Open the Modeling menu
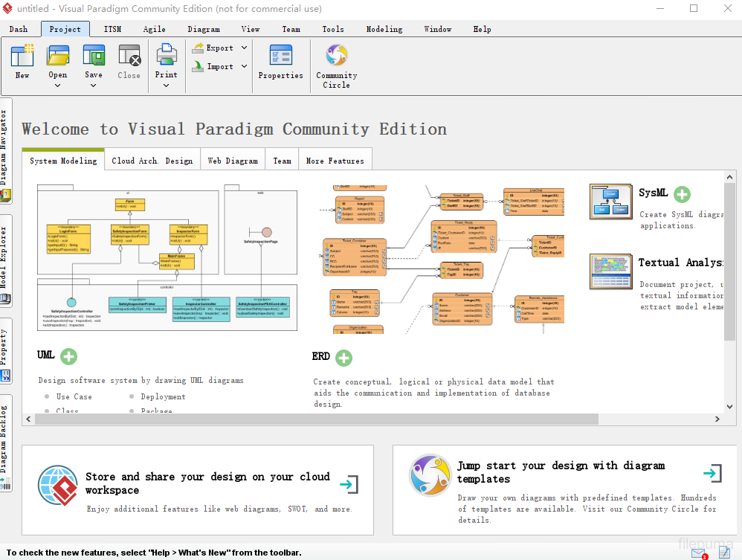742x560 pixels. (384, 29)
